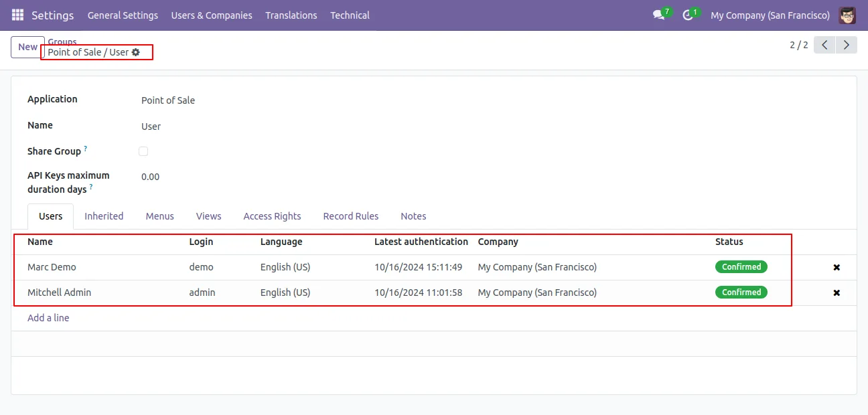868x415 pixels.
Task: Show the API Keys duration help question mark
Action: click(91, 187)
